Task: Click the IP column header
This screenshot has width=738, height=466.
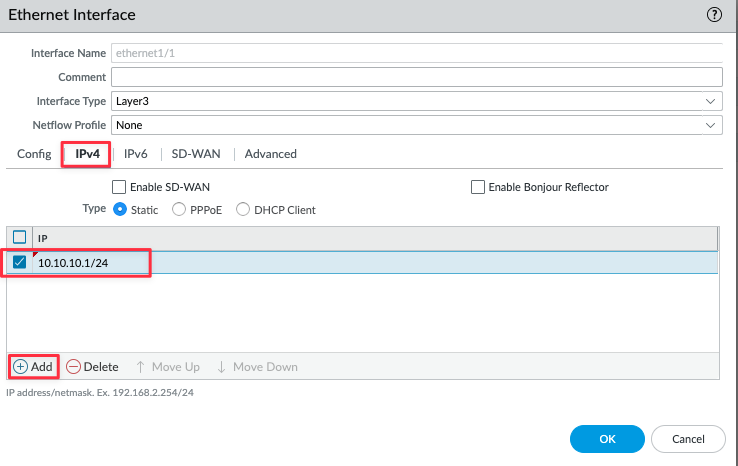Action: [375, 238]
